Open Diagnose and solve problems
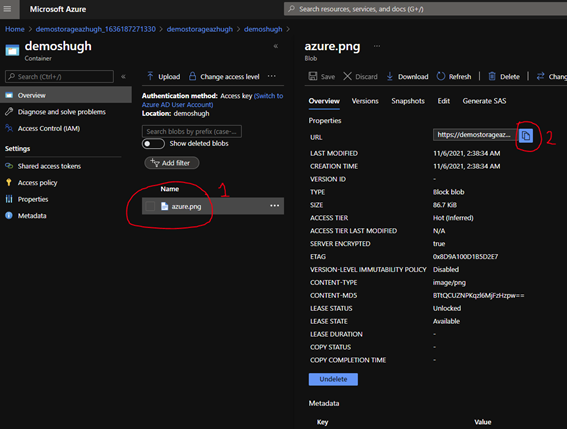 [61, 112]
